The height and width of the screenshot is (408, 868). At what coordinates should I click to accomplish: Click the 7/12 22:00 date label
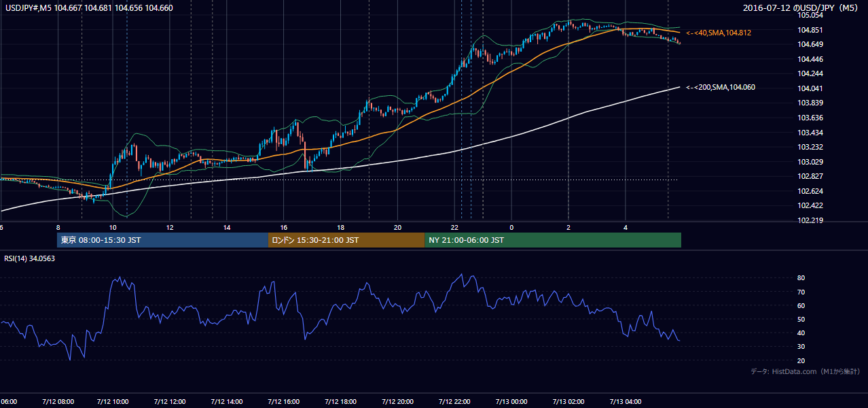[454, 401]
